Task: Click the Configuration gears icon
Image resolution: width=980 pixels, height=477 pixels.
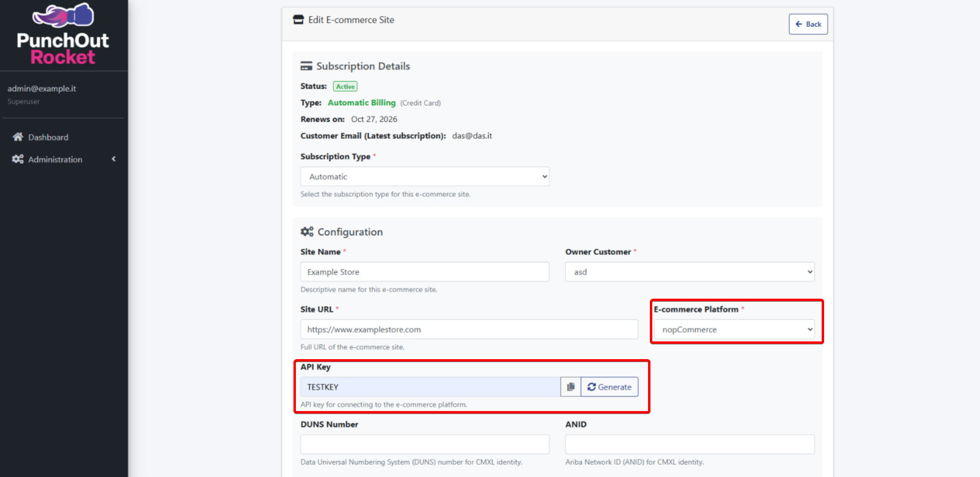Action: 307,231
